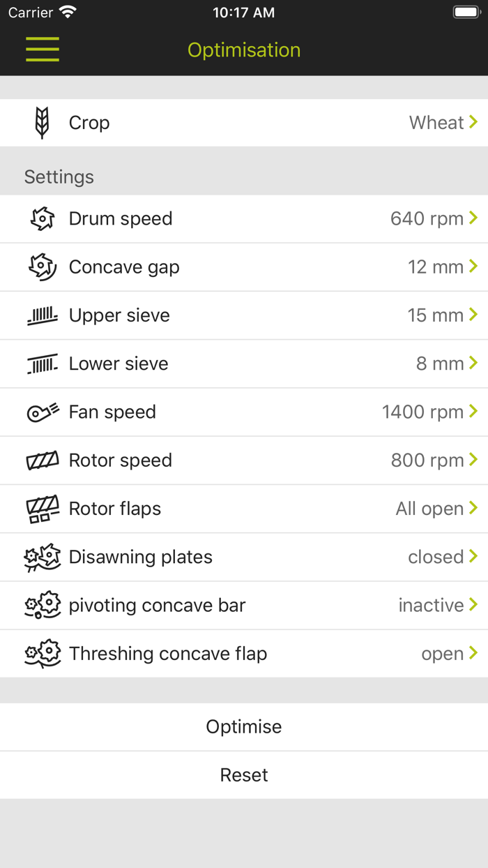
Task: Tap the pivoting concave bar icon
Action: click(x=43, y=606)
